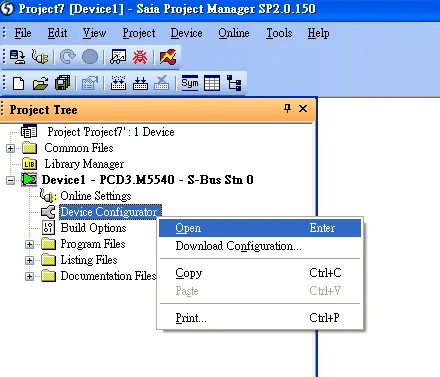Click the Build Options icon

click(x=49, y=228)
